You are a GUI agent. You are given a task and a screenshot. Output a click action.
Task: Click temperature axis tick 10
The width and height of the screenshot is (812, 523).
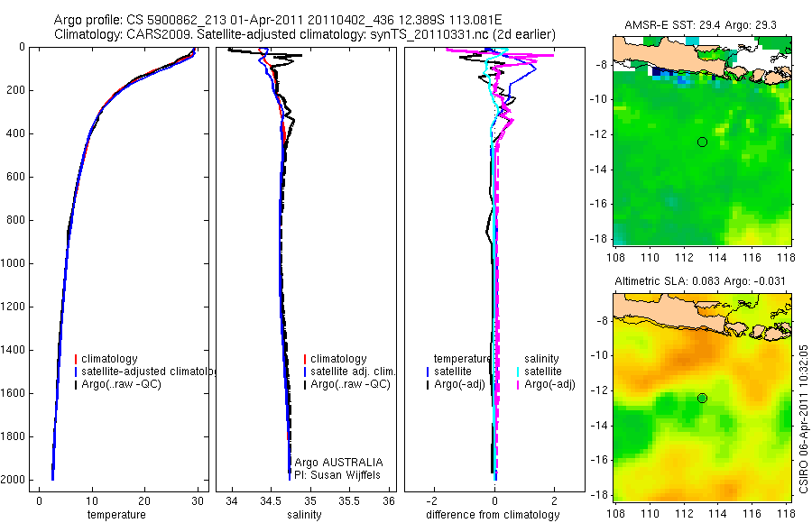pos(92,501)
